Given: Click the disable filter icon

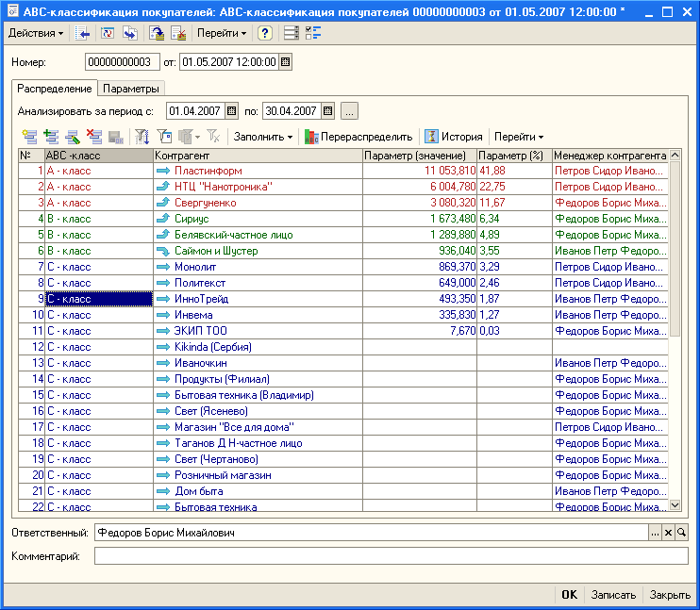Looking at the screenshot, I should (213, 137).
